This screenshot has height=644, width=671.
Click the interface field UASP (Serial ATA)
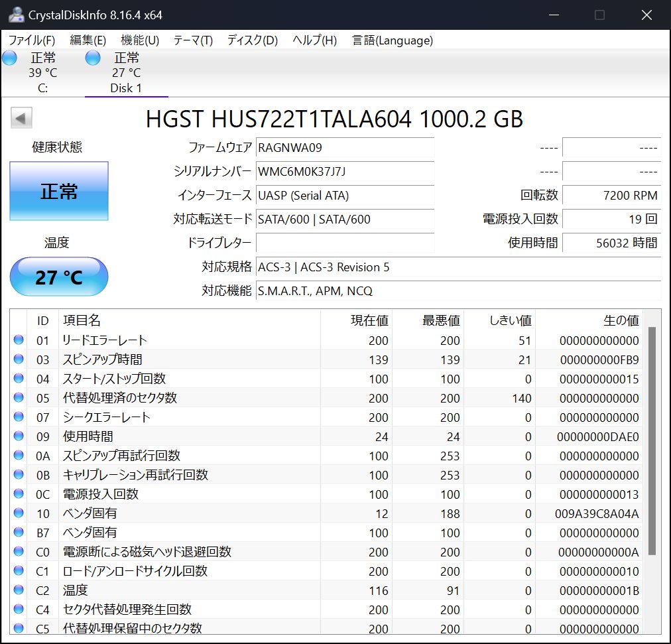(x=345, y=196)
